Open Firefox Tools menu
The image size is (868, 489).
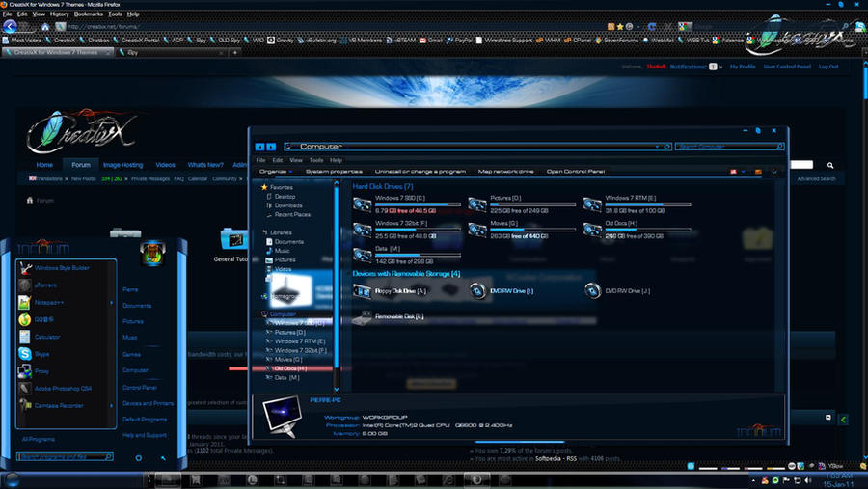[x=115, y=14]
